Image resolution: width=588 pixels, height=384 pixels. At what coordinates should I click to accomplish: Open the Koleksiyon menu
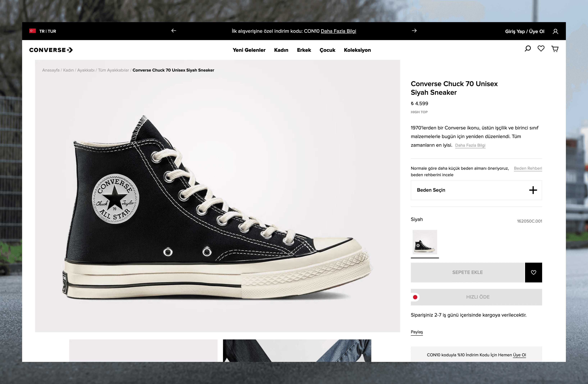tap(357, 50)
